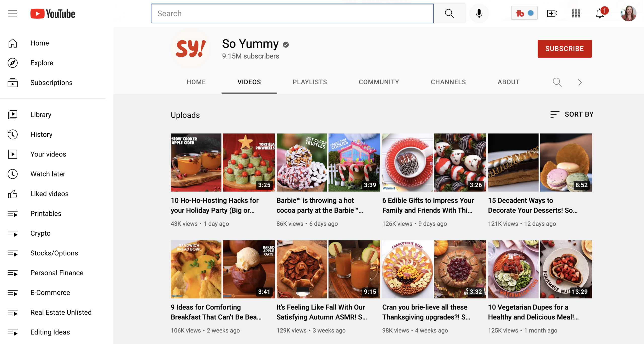Open the notifications bell
The image size is (644, 344).
(600, 13)
